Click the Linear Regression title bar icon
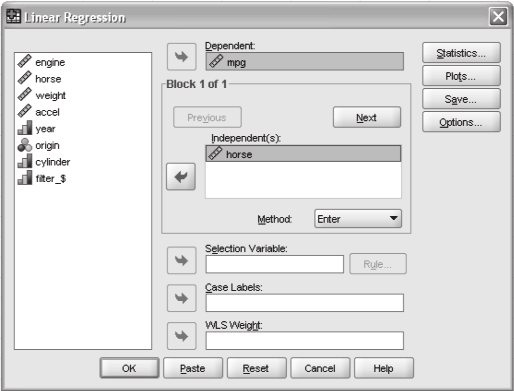The height and width of the screenshot is (391, 514). point(14,16)
